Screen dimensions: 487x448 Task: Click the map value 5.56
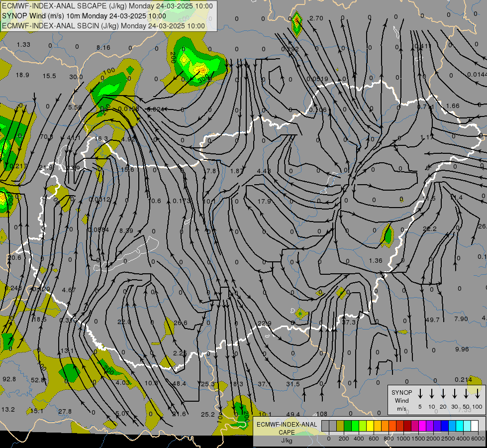[x=75, y=107]
